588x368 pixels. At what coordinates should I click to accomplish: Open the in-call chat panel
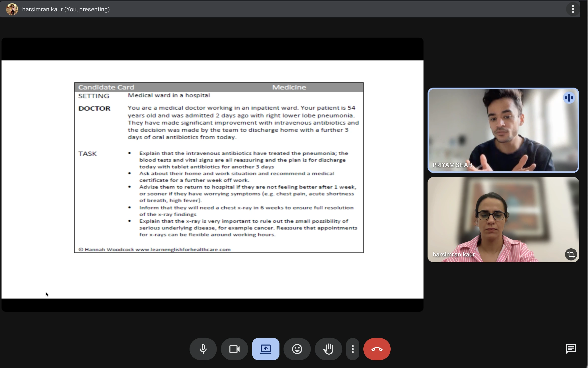[x=571, y=349]
